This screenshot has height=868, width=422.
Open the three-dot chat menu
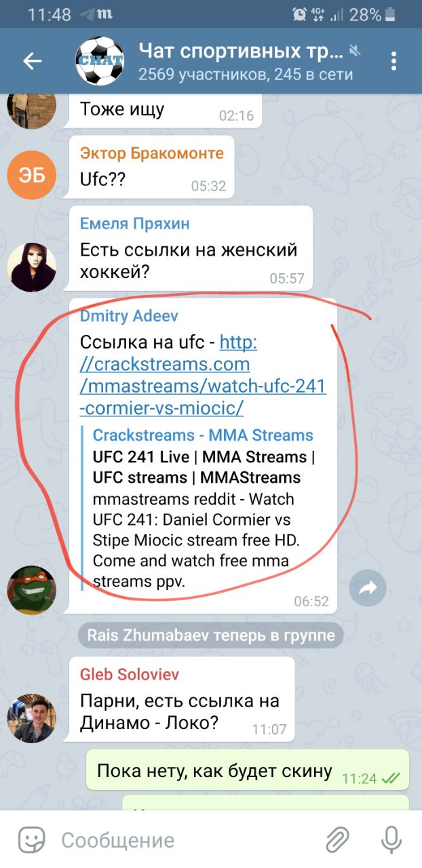pyautogui.click(x=394, y=61)
